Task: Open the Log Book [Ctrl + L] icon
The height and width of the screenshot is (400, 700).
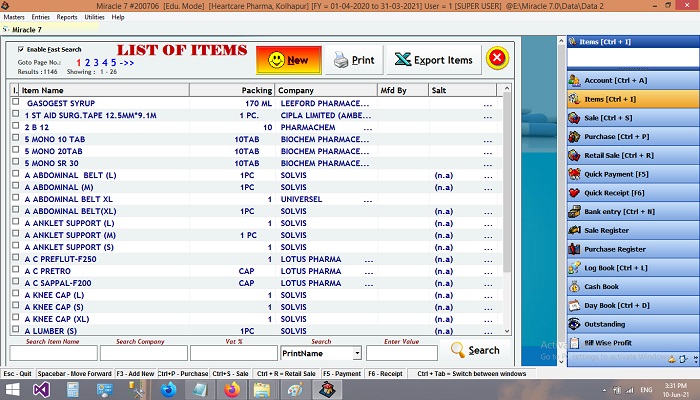Action: 574,268
